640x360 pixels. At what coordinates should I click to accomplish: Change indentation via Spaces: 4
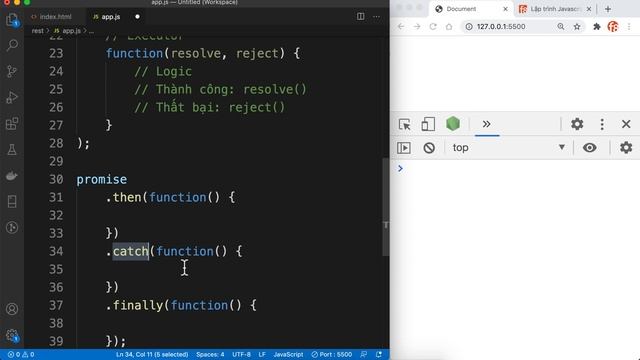(210, 354)
